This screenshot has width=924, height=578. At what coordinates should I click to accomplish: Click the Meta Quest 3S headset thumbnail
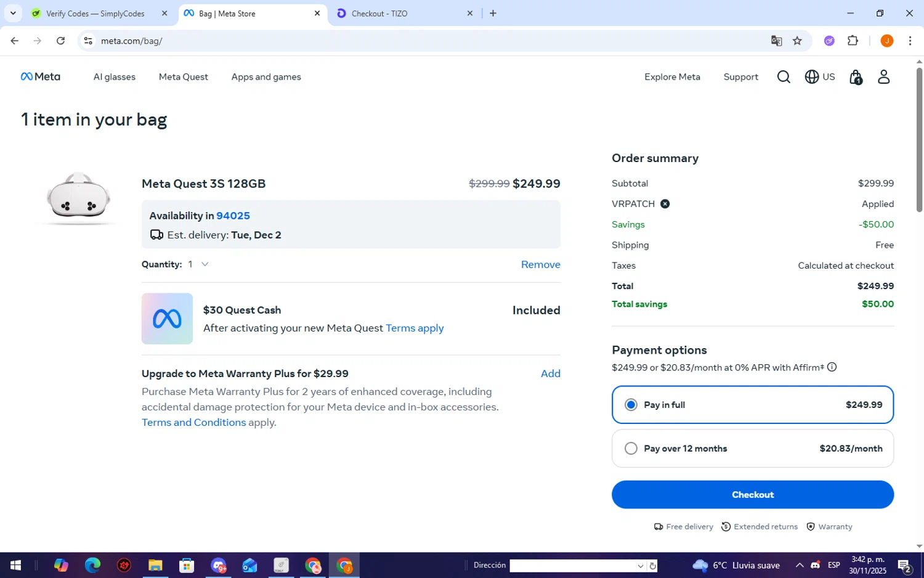(78, 197)
